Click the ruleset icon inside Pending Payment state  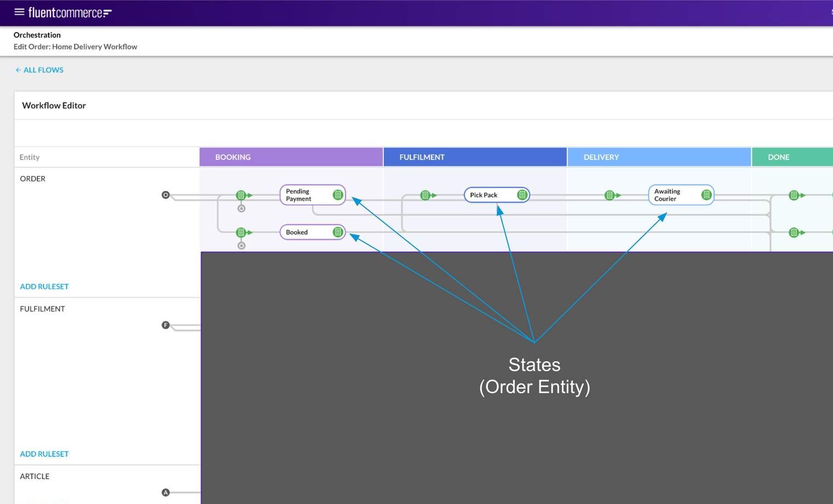(x=338, y=195)
